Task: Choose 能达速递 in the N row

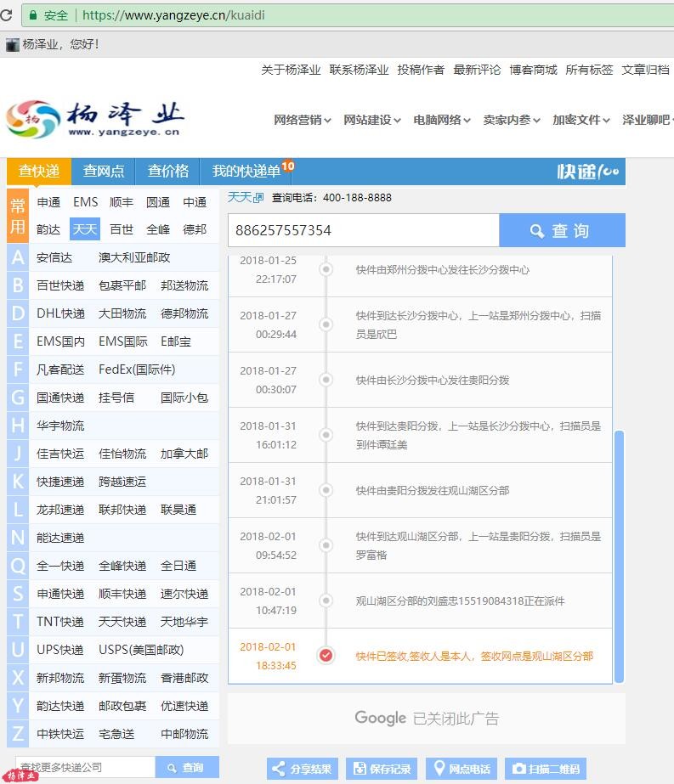Action: click(x=60, y=538)
